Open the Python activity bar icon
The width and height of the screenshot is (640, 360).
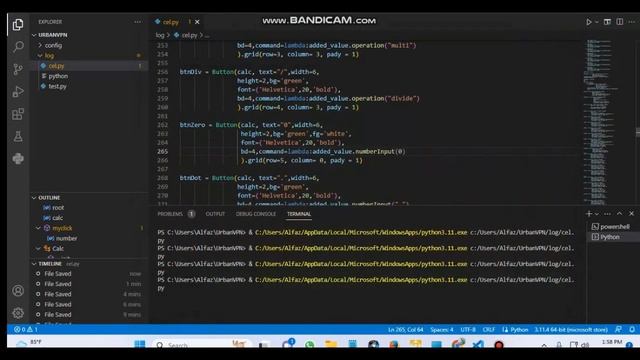18,158
